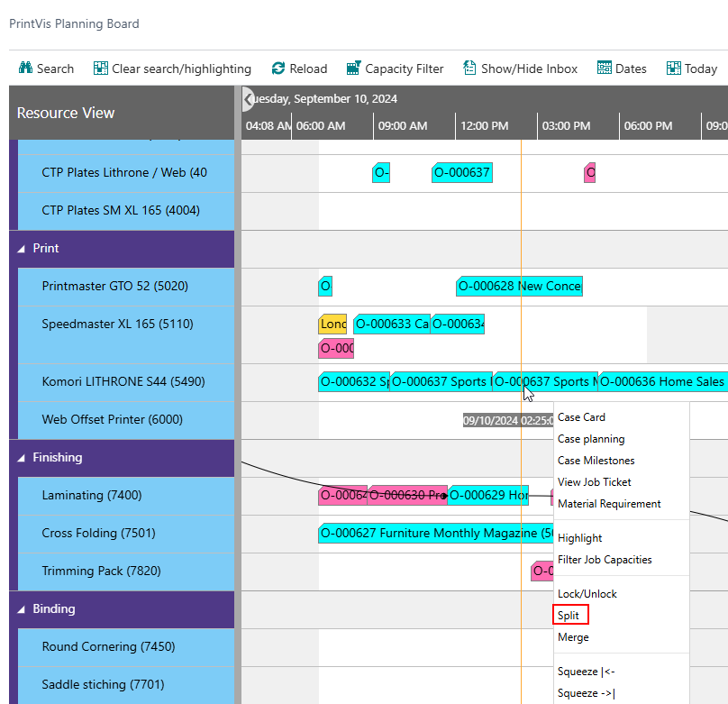The width and height of the screenshot is (728, 704).
Task: Collapse the Binding resource group
Action: tap(22, 609)
